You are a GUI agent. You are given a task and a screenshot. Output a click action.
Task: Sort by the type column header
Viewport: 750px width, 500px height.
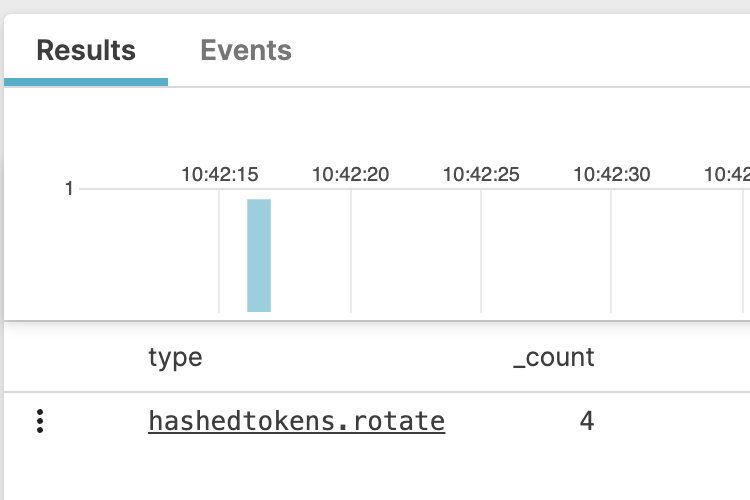tap(175, 357)
